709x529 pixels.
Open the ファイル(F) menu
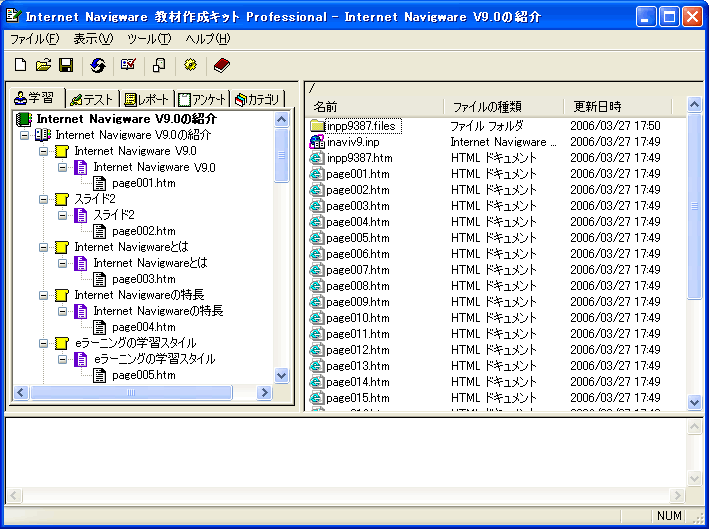click(x=35, y=39)
